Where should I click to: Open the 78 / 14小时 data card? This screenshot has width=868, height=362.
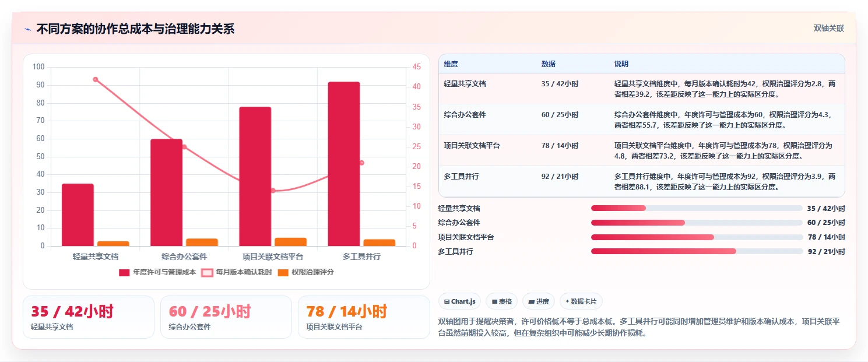(x=364, y=317)
